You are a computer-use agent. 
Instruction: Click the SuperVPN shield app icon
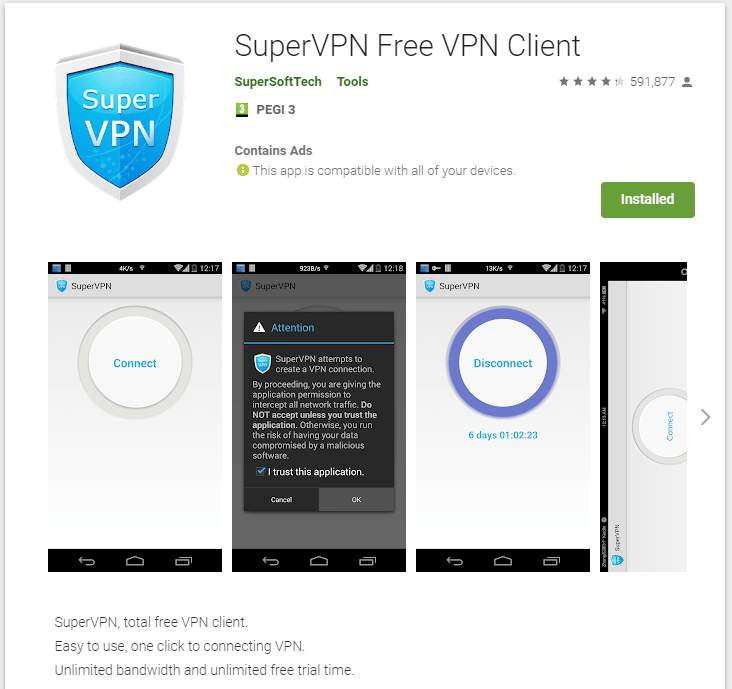(x=120, y=122)
